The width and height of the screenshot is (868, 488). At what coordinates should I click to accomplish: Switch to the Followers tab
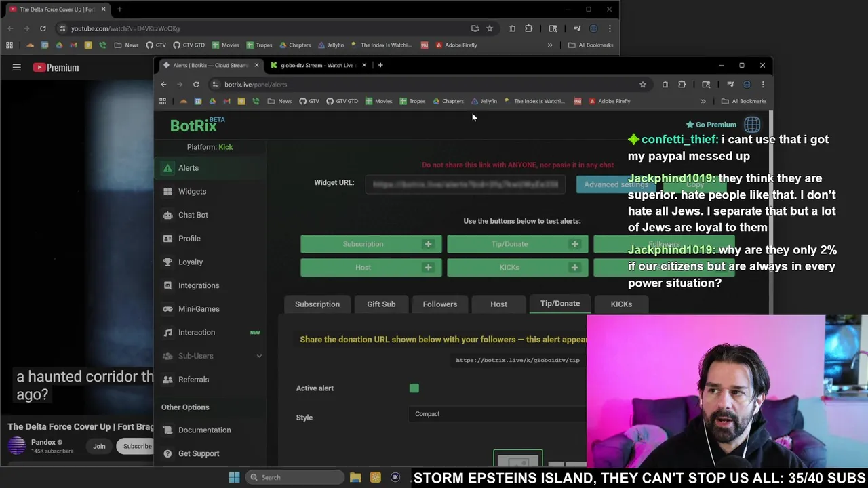(440, 304)
